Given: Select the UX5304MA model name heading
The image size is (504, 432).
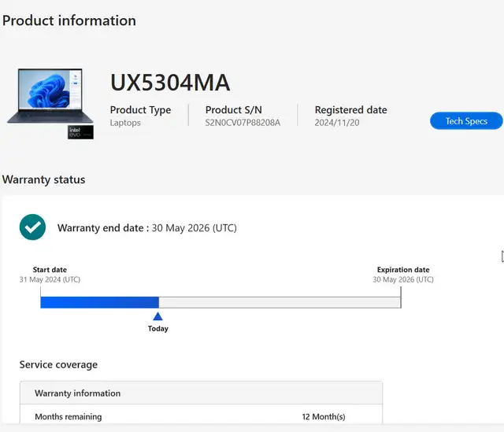Looking at the screenshot, I should 170,83.
